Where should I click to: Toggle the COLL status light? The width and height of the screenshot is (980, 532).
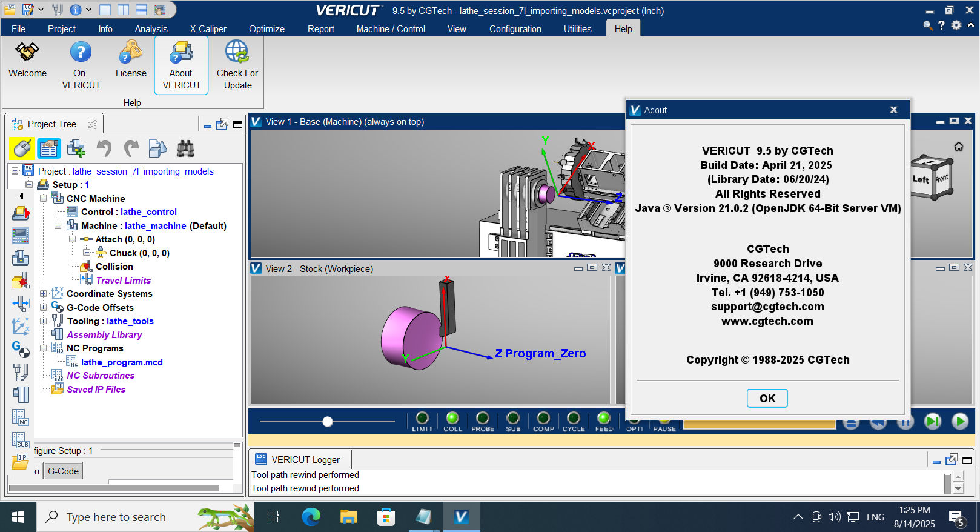point(452,418)
